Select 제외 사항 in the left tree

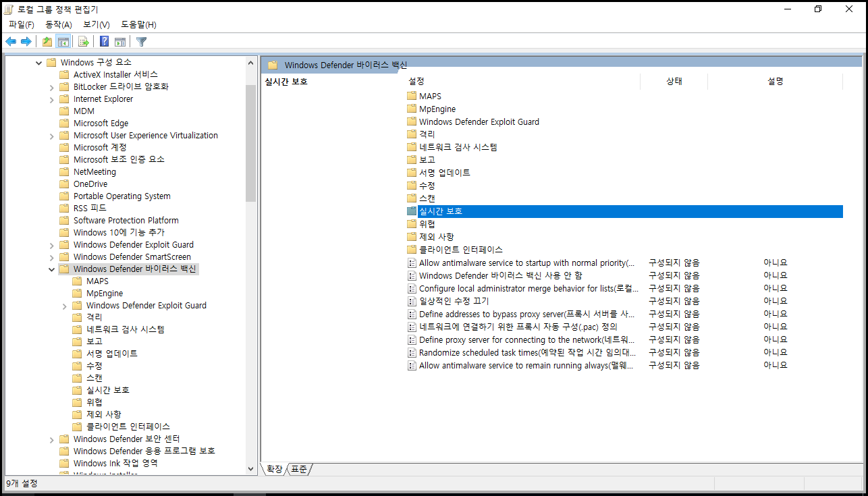click(x=104, y=414)
